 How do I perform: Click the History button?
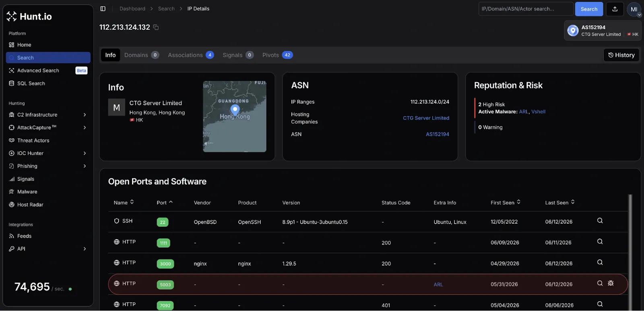pos(621,55)
